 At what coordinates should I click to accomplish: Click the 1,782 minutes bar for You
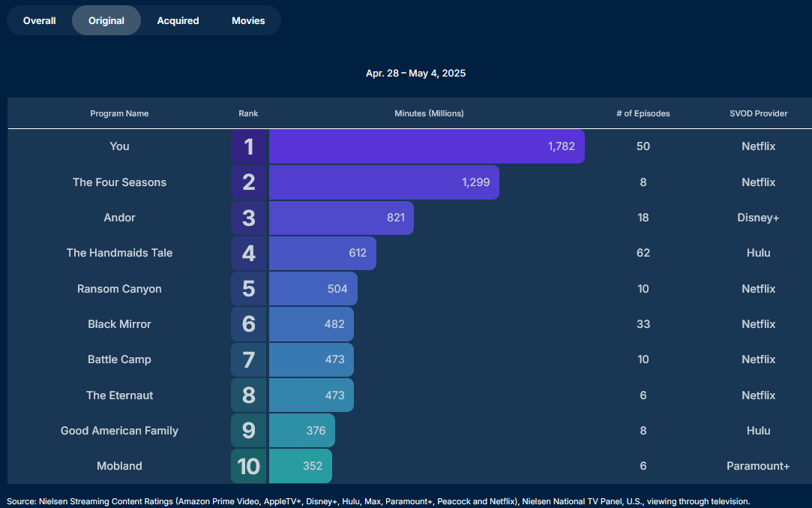click(x=426, y=146)
